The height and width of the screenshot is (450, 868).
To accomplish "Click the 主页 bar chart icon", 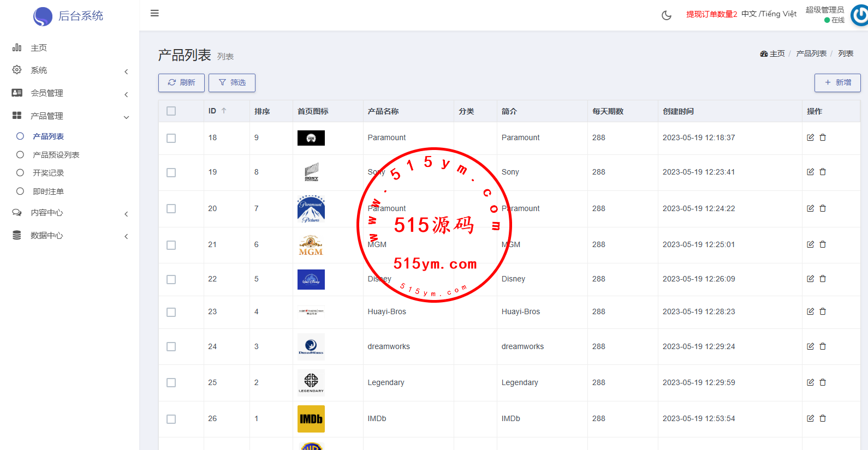I will tap(17, 47).
